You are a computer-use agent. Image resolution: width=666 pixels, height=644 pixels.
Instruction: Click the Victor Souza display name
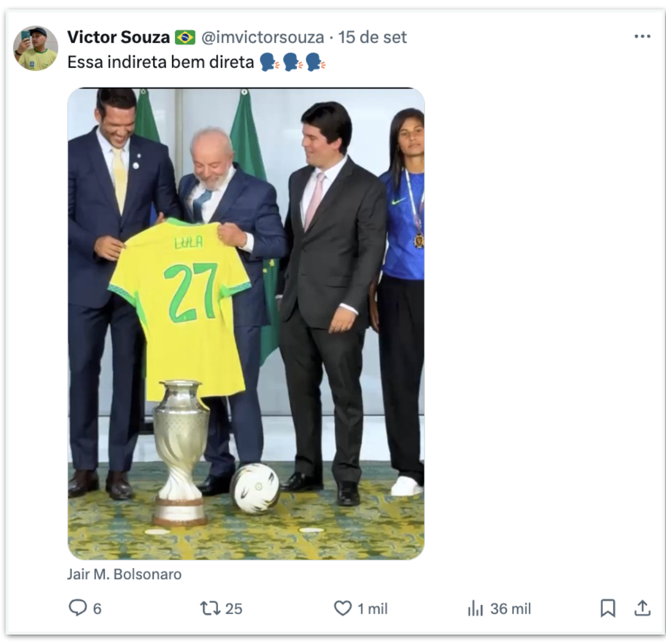pyautogui.click(x=118, y=37)
